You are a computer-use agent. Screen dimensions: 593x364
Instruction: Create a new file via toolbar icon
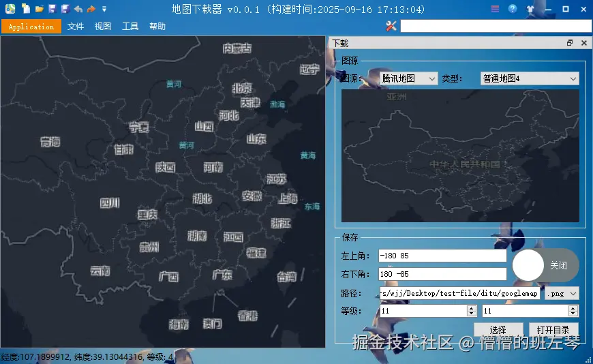click(26, 9)
